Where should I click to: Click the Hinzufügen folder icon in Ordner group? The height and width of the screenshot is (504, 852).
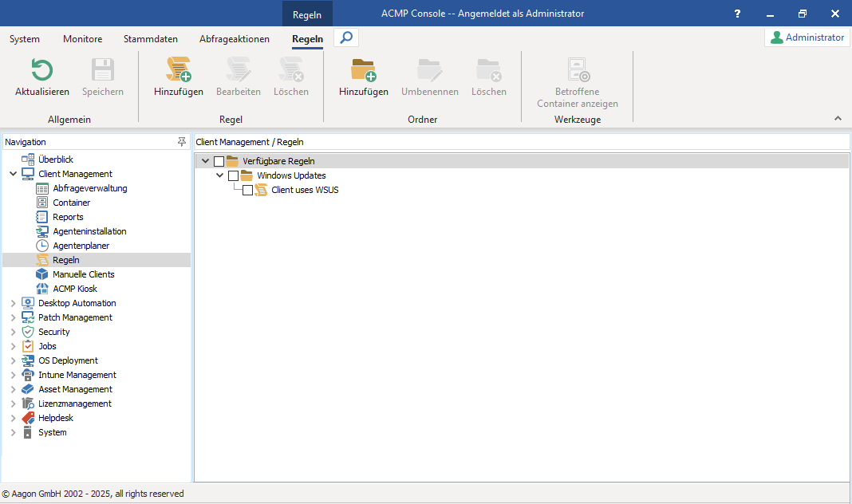point(363,71)
